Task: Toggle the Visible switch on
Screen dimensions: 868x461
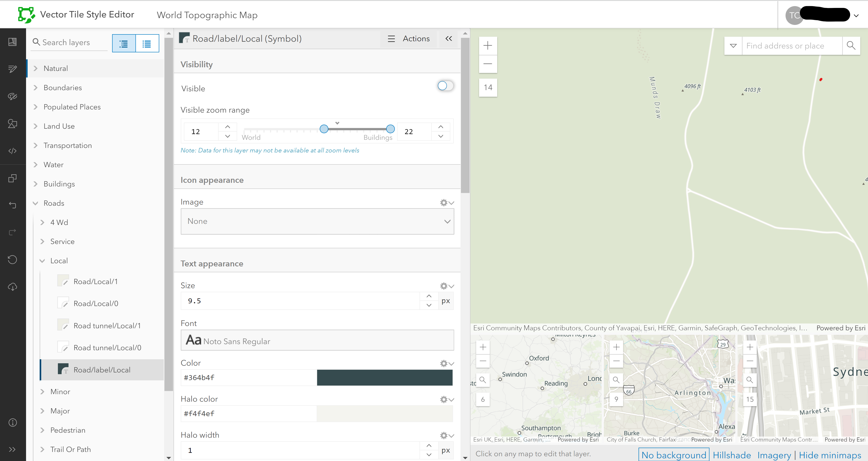Action: (x=445, y=86)
